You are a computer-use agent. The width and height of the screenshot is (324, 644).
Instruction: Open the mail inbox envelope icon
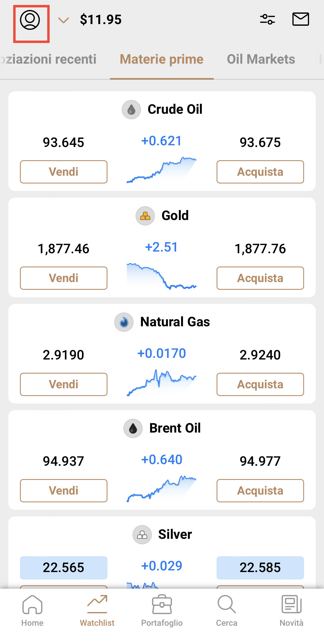(x=300, y=19)
